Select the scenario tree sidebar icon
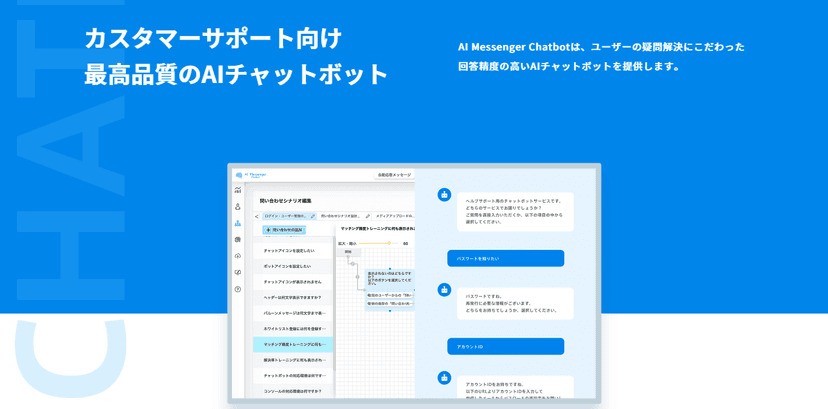 238,223
